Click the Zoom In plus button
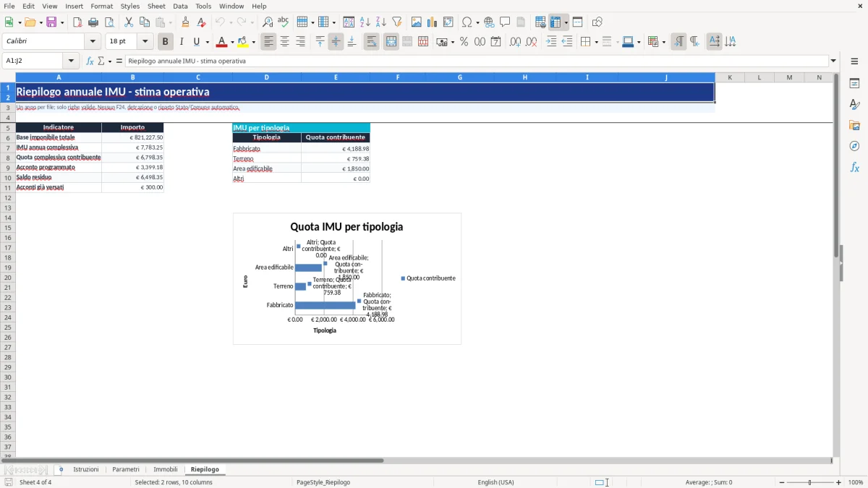 point(839,482)
